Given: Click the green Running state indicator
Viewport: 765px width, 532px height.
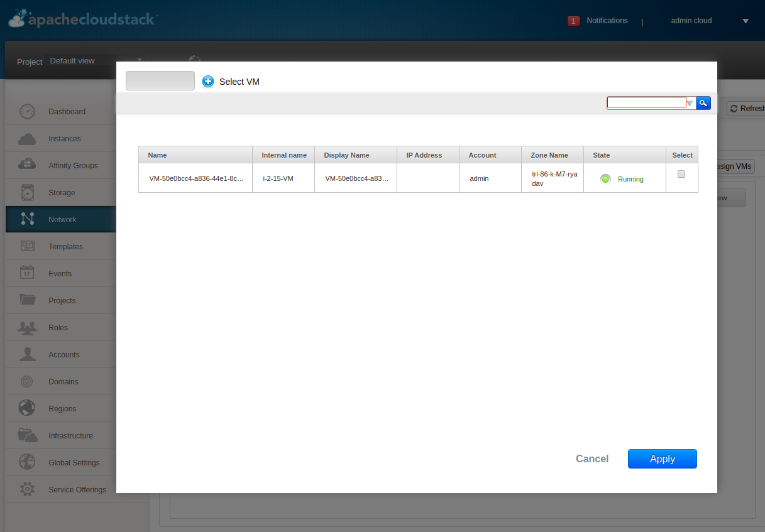Looking at the screenshot, I should point(605,179).
